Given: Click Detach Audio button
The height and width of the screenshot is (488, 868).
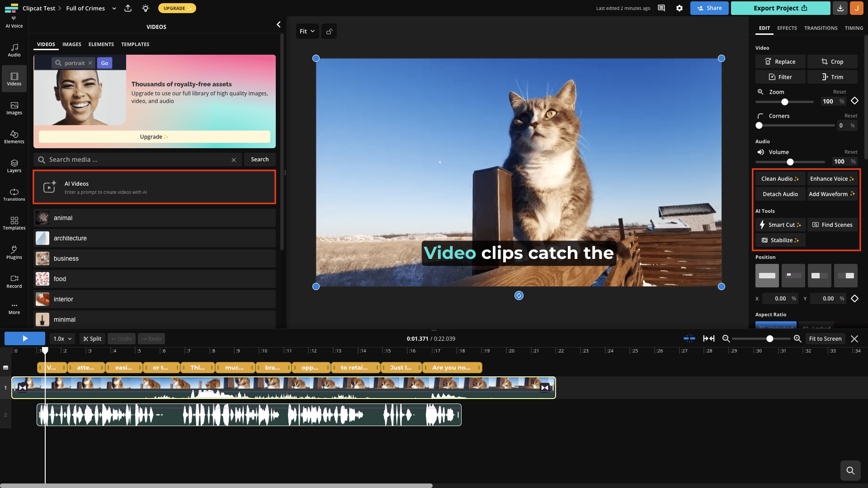Looking at the screenshot, I should 780,194.
